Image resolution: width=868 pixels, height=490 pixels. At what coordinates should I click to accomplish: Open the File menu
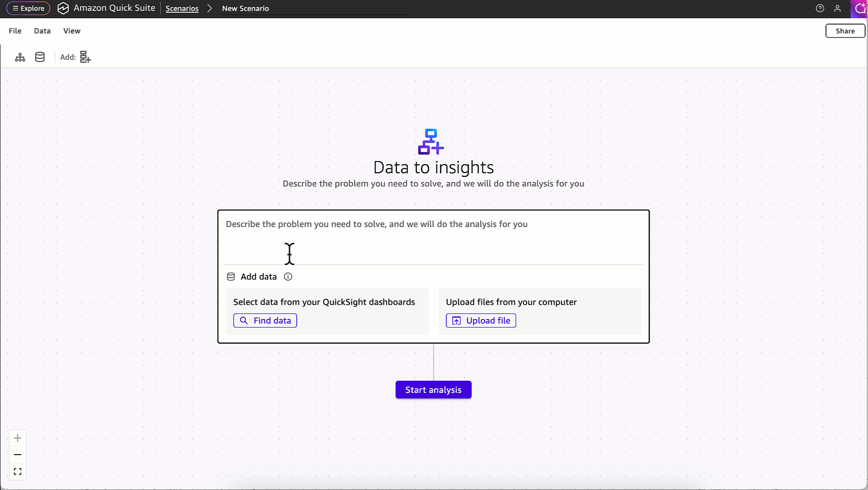pos(15,30)
